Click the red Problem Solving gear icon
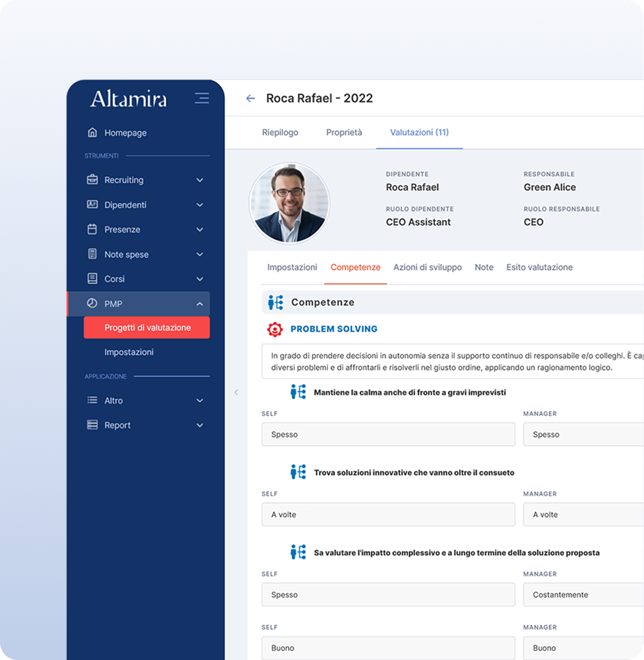This screenshot has height=660, width=644. tap(275, 329)
